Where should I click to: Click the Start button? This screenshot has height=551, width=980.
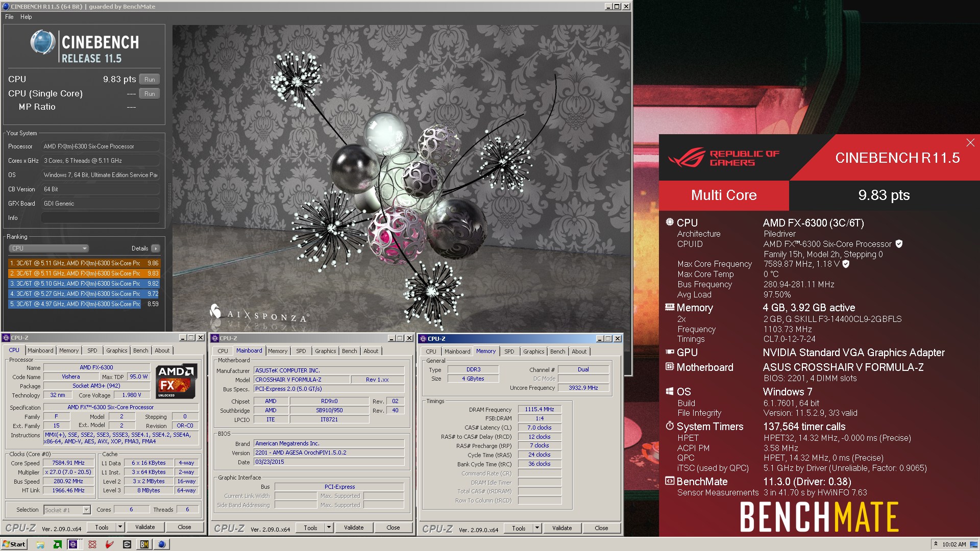coord(14,544)
